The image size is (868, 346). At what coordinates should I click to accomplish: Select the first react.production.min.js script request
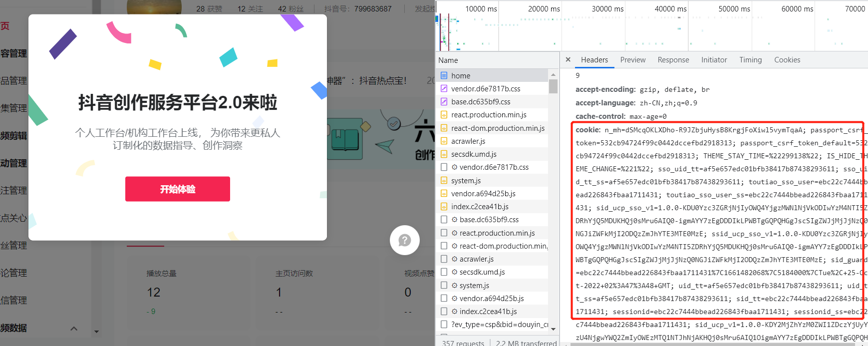tap(492, 114)
